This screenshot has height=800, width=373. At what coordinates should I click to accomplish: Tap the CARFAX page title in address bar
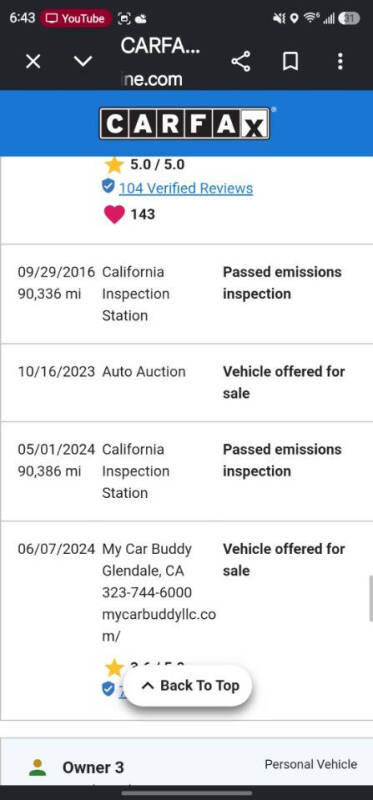click(x=160, y=46)
